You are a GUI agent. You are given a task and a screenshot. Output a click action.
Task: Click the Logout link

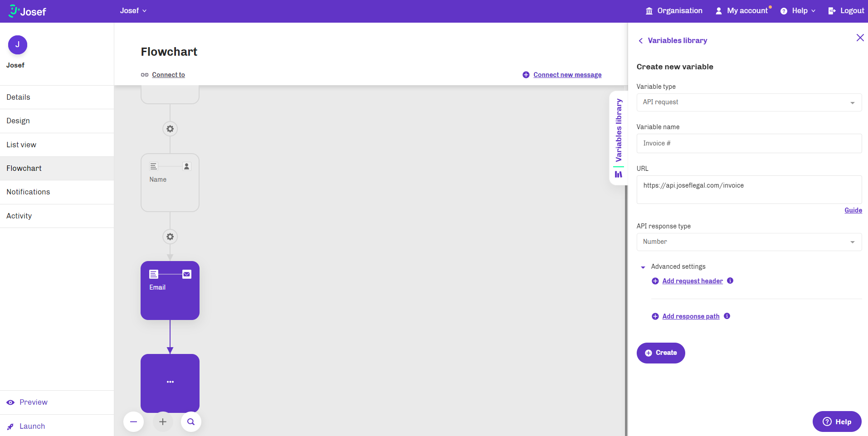click(846, 11)
